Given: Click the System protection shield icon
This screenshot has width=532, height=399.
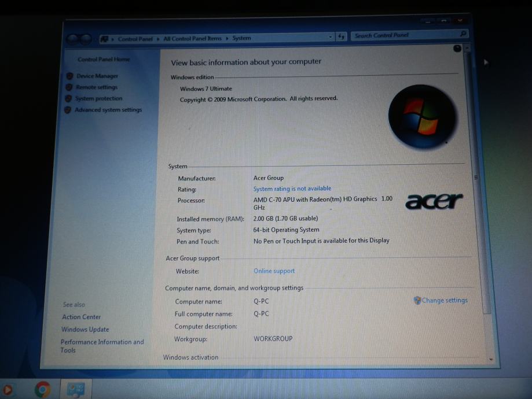Looking at the screenshot, I should point(68,98).
